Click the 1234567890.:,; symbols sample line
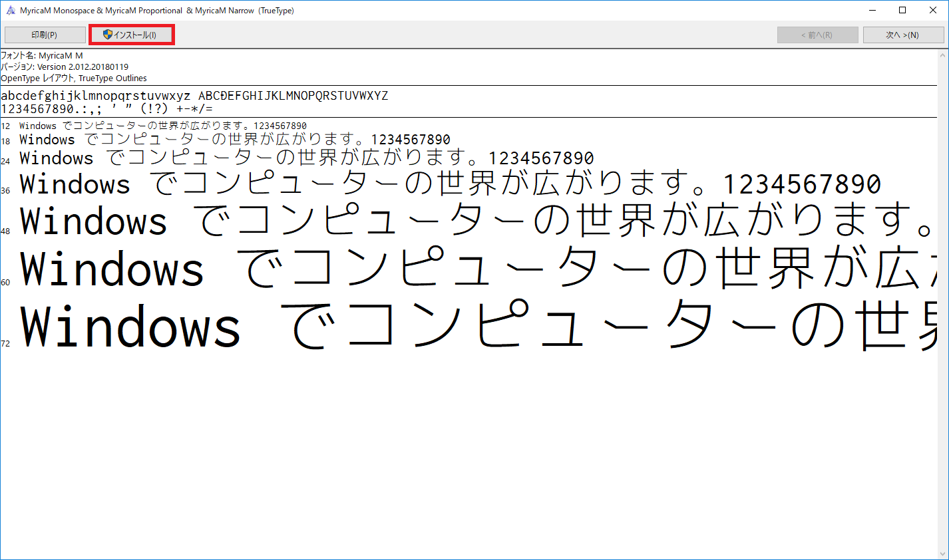This screenshot has height=560, width=949. point(107,109)
